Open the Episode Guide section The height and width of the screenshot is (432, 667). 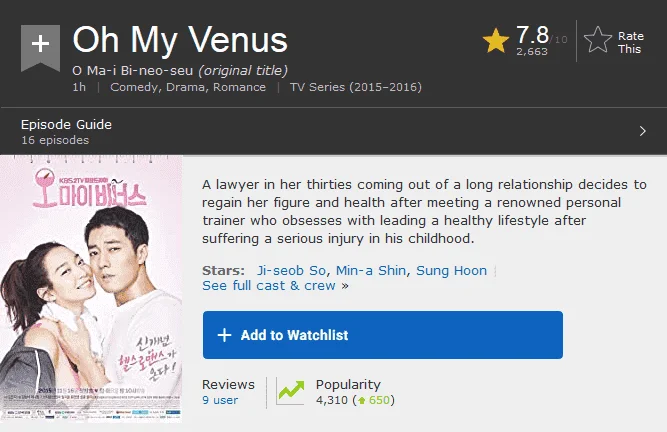66,125
